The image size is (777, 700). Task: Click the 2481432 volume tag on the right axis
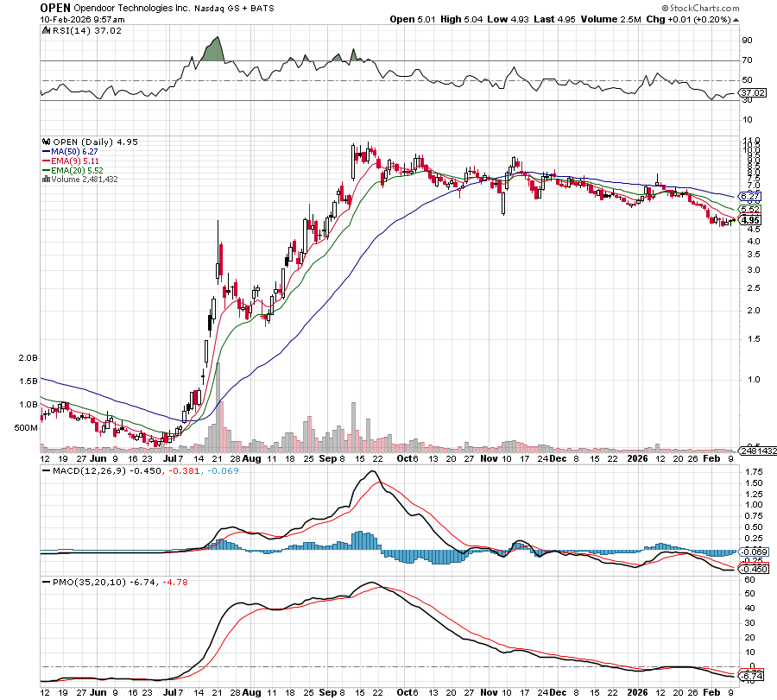coord(759,451)
